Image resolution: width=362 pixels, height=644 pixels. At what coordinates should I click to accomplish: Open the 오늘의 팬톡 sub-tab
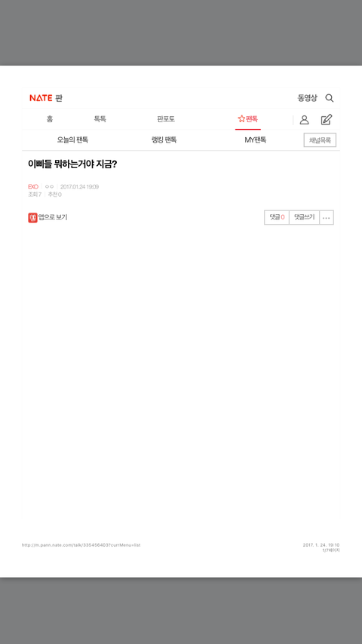72,140
